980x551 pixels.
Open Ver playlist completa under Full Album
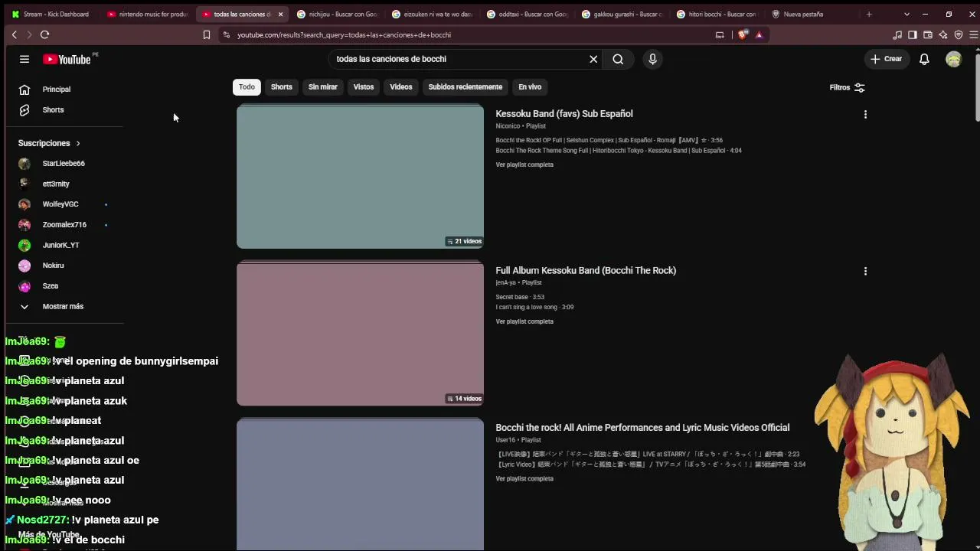(x=524, y=321)
